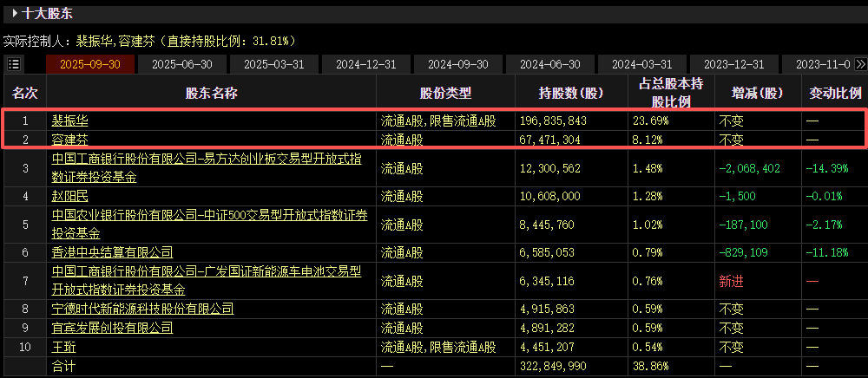Open shareholder link 容建芬
Viewport: 868px width, 378px height.
point(69,140)
